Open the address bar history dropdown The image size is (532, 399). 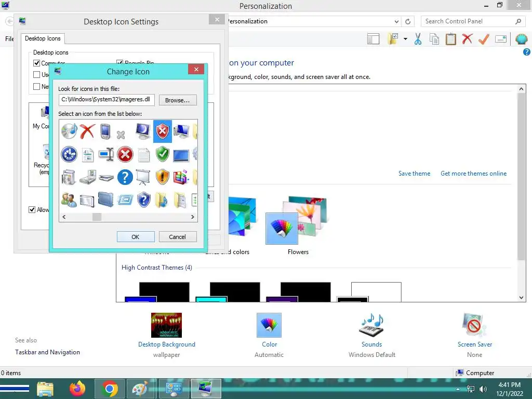tap(396, 21)
